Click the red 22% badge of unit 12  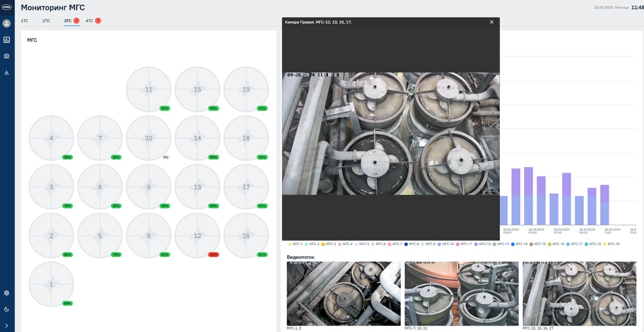[x=213, y=255]
